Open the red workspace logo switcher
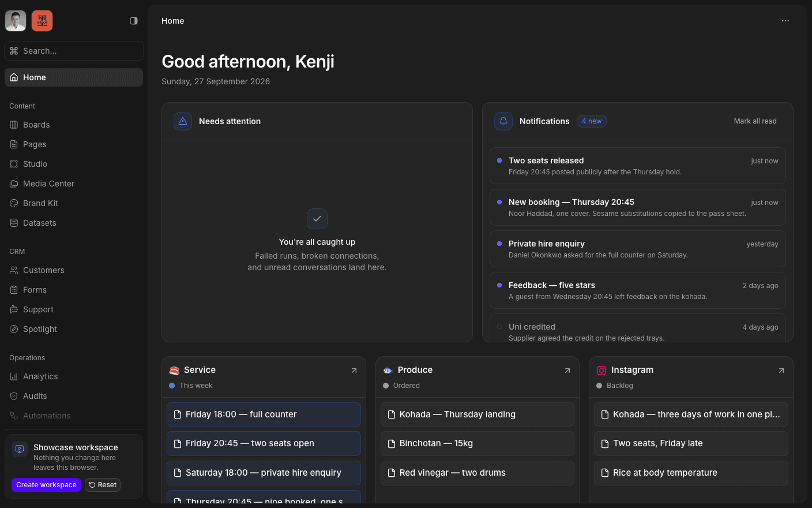Viewport: 812px width, 508px height. pos(42,21)
